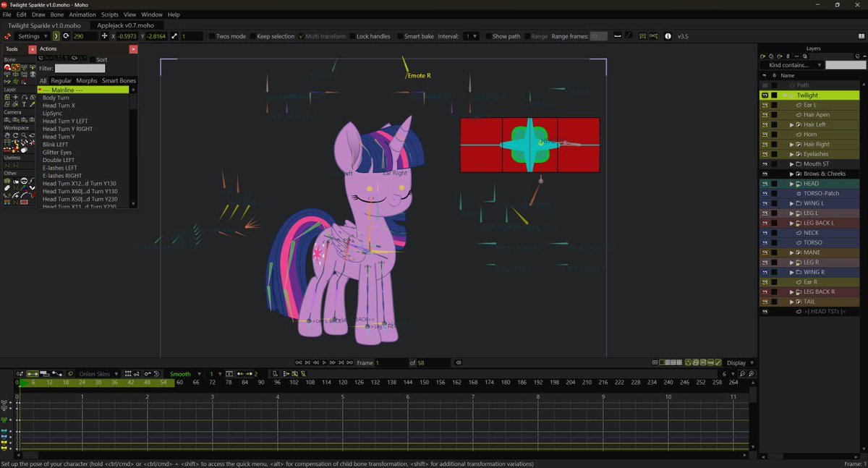Viewport: 868px width, 468px height.
Task: Click the Duplicate Layer icon in Layers
Action: point(771,56)
